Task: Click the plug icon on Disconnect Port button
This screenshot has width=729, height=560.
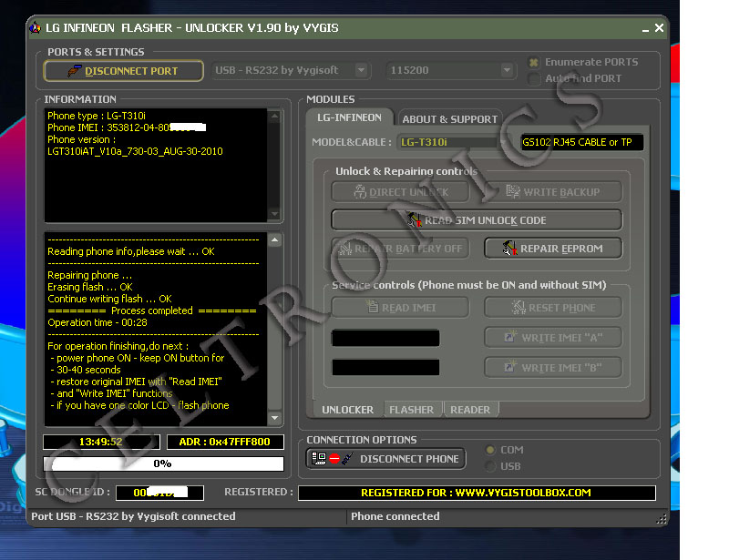Action: click(x=74, y=71)
